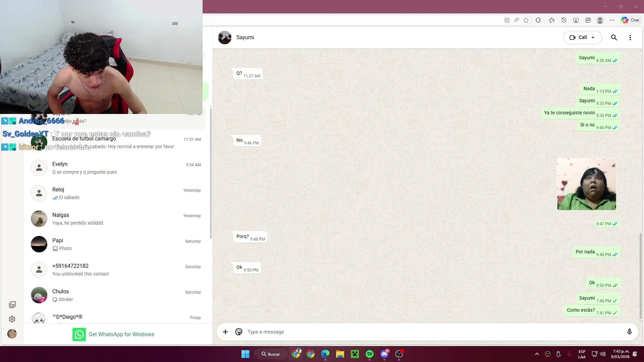Open the Chulos group chat

[116, 295]
